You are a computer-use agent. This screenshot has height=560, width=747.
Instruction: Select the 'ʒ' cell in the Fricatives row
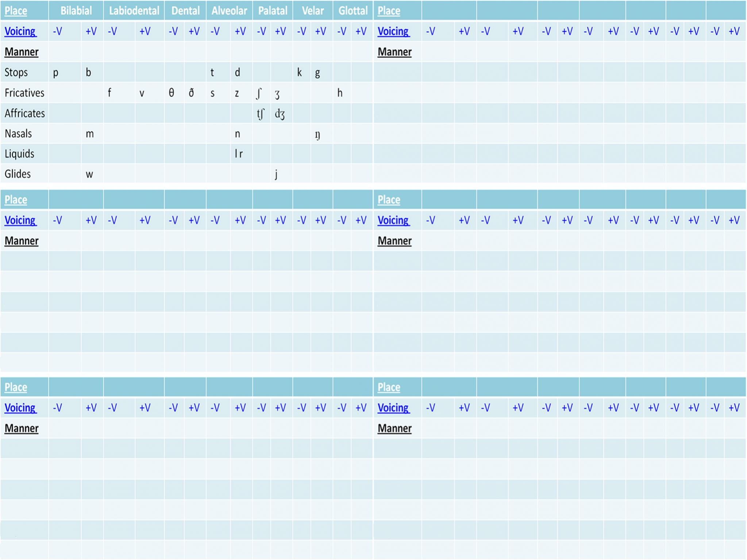[282, 93]
